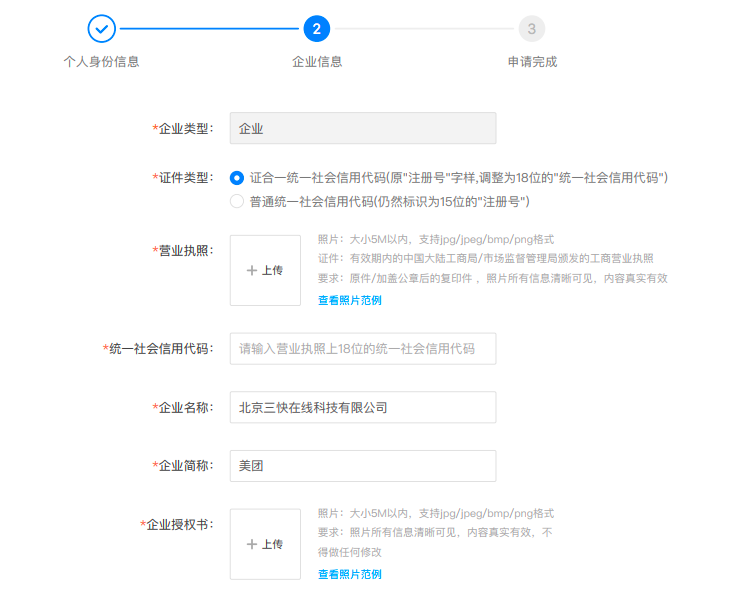Open the 企业类型 selection field
This screenshot has width=737, height=589.
point(362,128)
